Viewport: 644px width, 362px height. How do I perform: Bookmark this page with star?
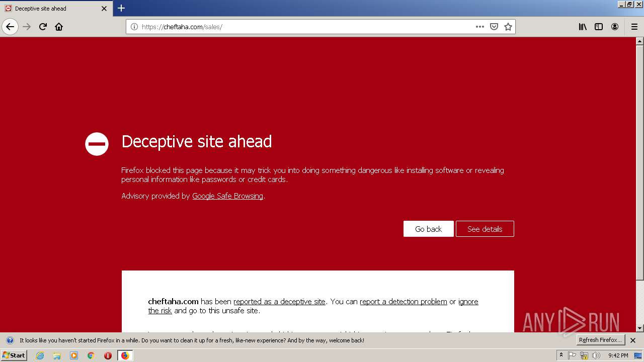pyautogui.click(x=508, y=27)
